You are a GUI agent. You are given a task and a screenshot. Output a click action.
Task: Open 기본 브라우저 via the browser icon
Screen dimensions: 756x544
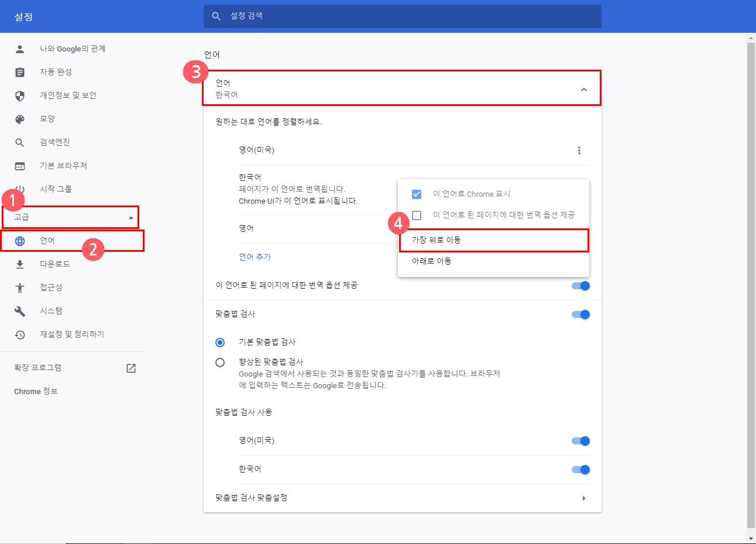coord(19,165)
